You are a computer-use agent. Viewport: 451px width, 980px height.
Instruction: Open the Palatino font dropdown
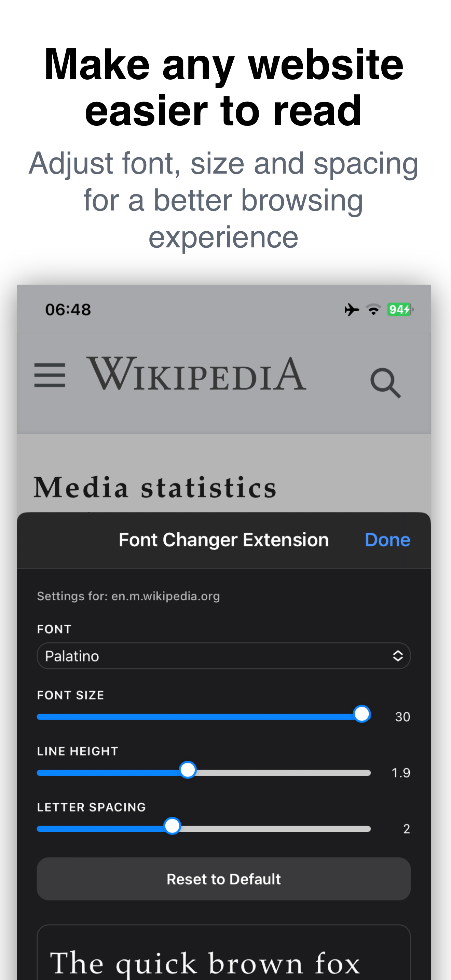[x=223, y=656]
